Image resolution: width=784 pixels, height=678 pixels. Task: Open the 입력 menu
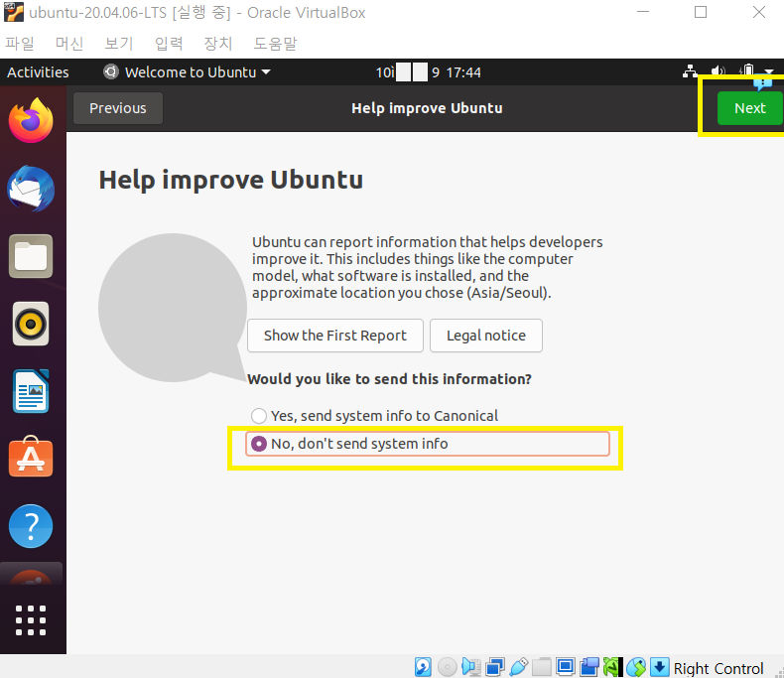click(169, 44)
